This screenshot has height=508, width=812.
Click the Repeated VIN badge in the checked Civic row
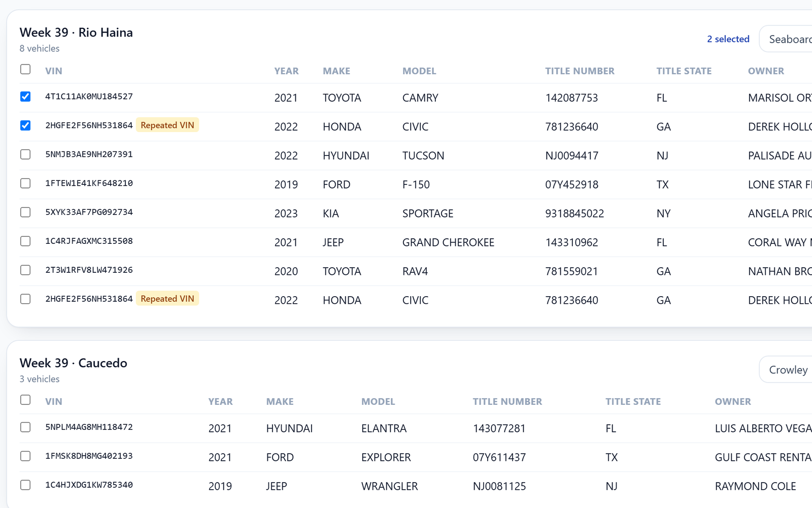[167, 125]
